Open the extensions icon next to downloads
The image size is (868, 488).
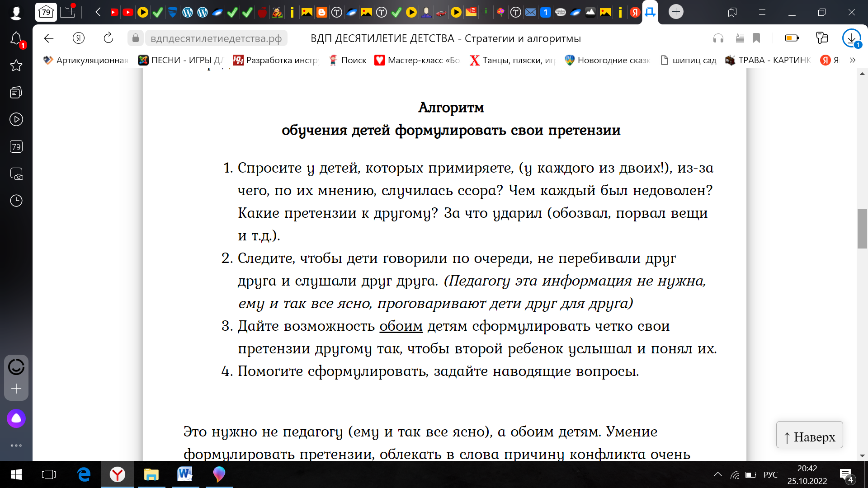click(x=822, y=38)
